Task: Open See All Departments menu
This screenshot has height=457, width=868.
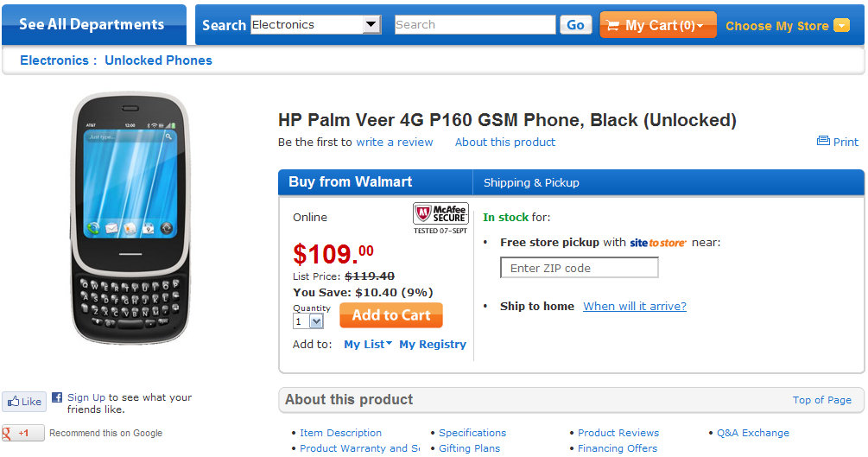Action: coord(92,24)
